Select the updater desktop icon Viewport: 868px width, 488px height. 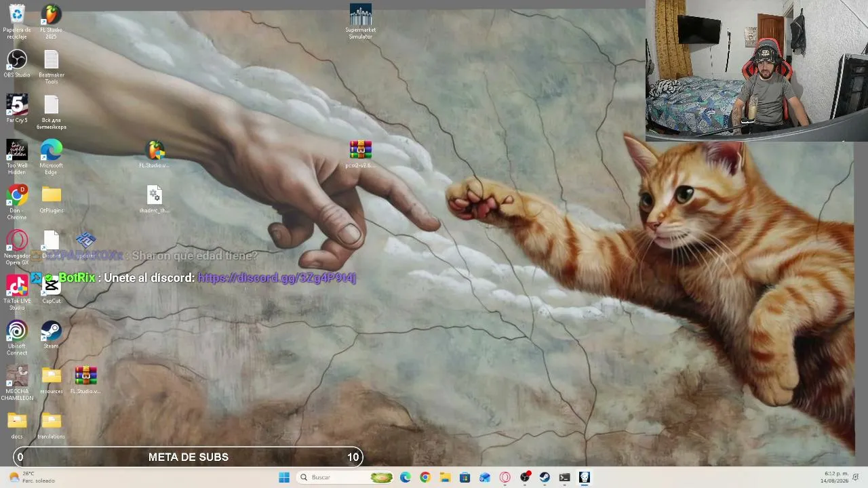click(86, 245)
